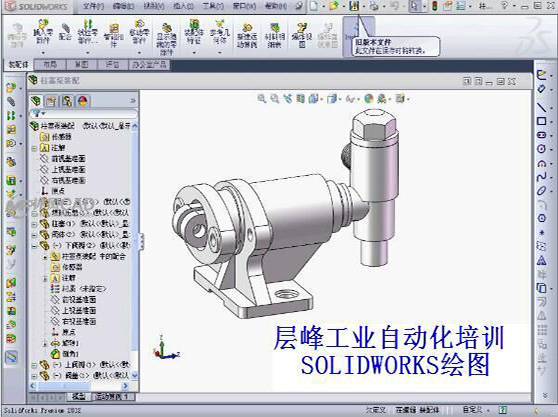Expand the 旋转1 feature node
The image size is (558, 417).
tap(45, 344)
